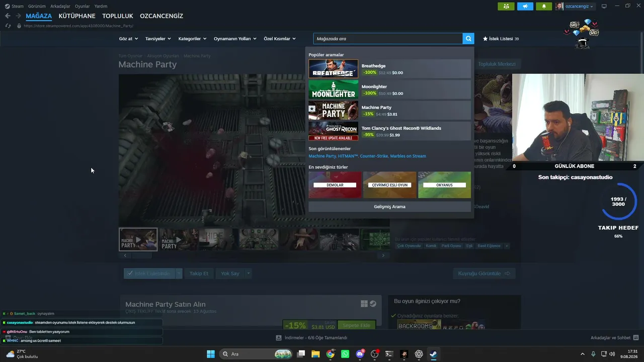Open the İstek Listesi wishlist link
This screenshot has height=362, width=644.
(501, 39)
